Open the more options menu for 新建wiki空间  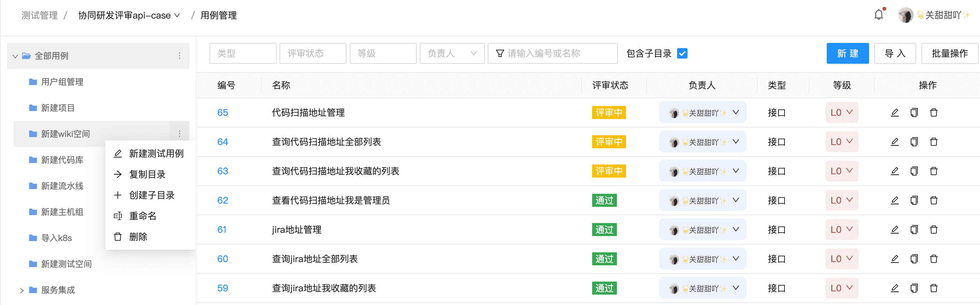point(179,134)
